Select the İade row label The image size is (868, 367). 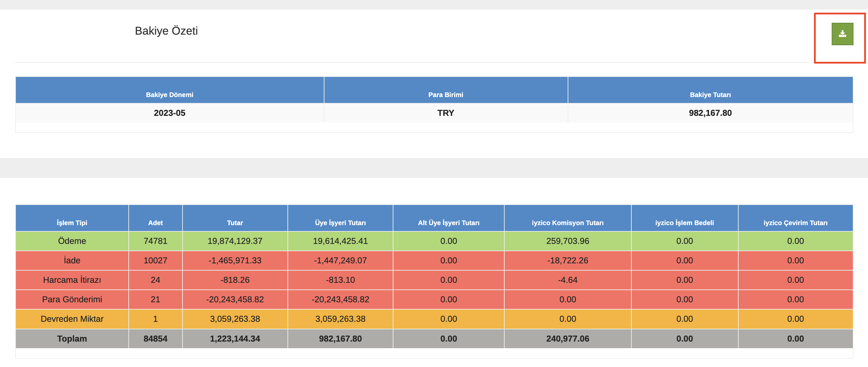[x=72, y=260]
